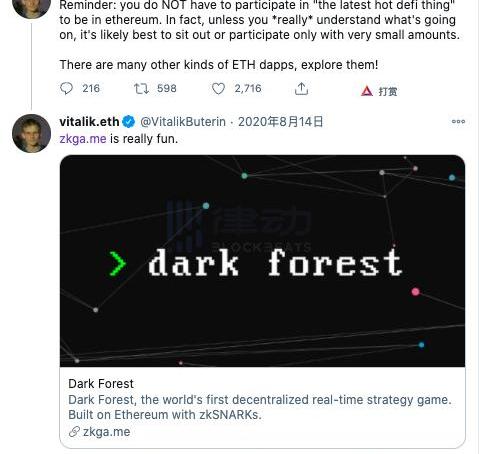479x454 pixels.
Task: Click the reply speech bubble icon
Action: pyautogui.click(x=66, y=89)
